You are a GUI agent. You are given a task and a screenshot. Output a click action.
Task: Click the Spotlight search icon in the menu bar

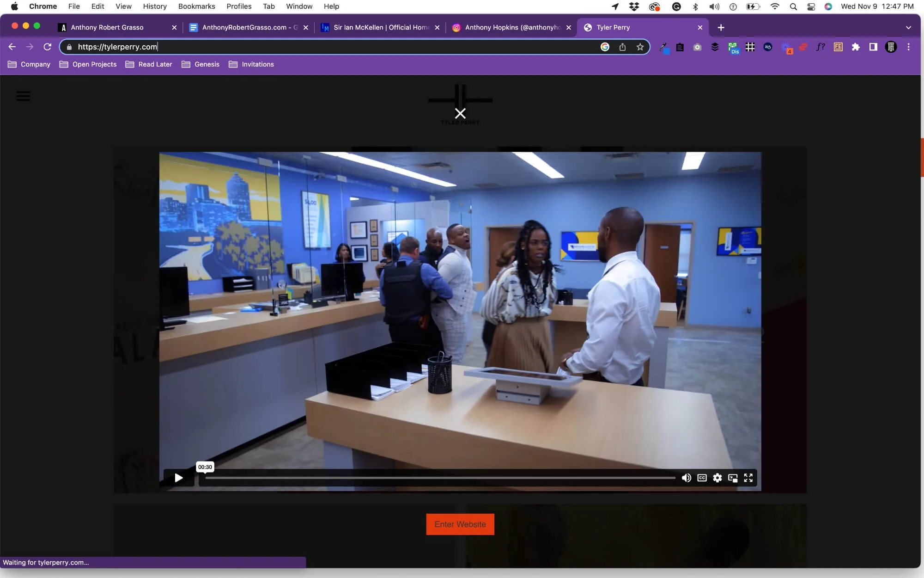[x=793, y=6]
